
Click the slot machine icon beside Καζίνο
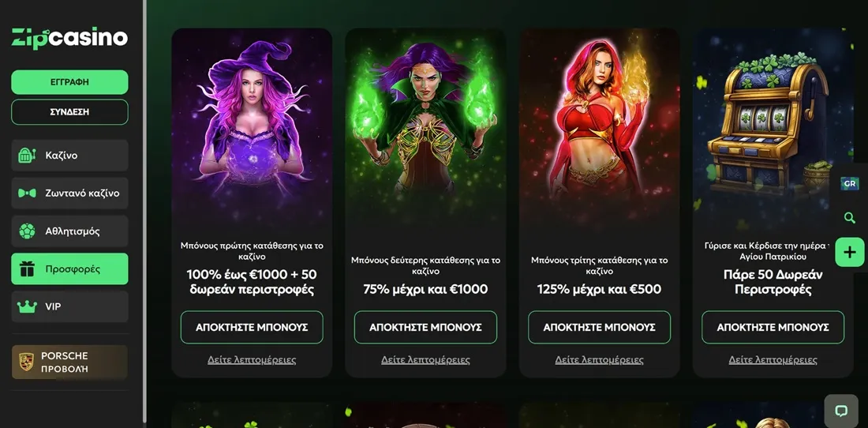tap(27, 156)
